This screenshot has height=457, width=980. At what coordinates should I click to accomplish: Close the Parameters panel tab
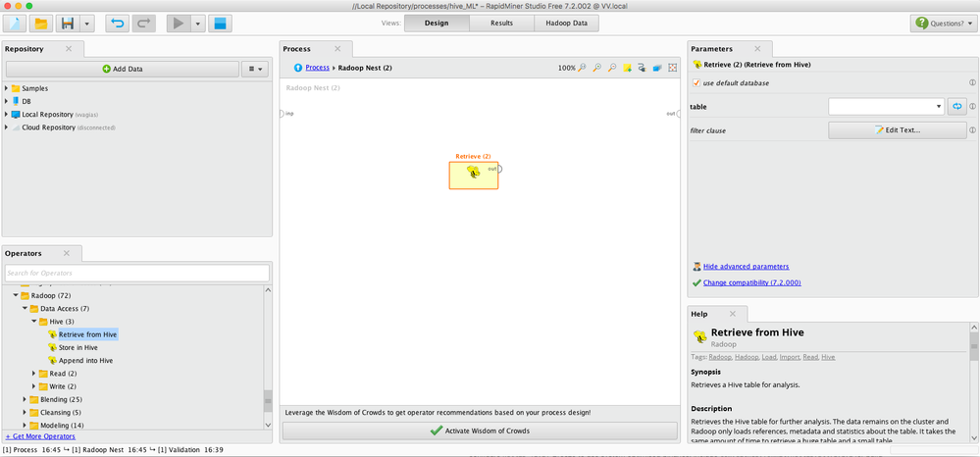757,49
